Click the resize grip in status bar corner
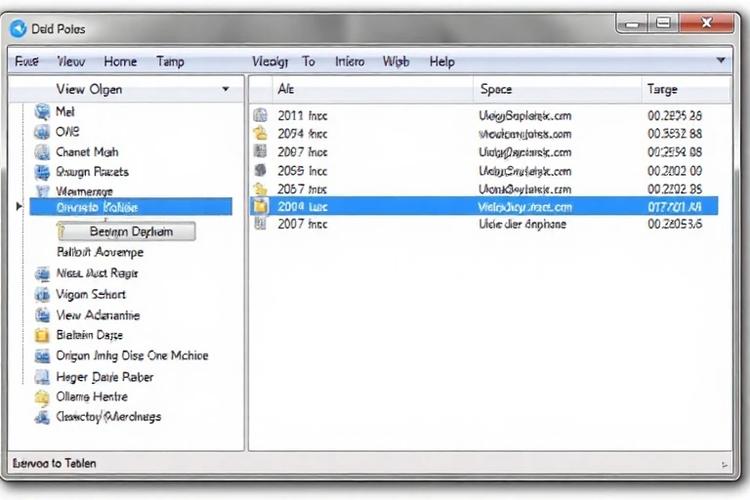 pyautogui.click(x=724, y=465)
